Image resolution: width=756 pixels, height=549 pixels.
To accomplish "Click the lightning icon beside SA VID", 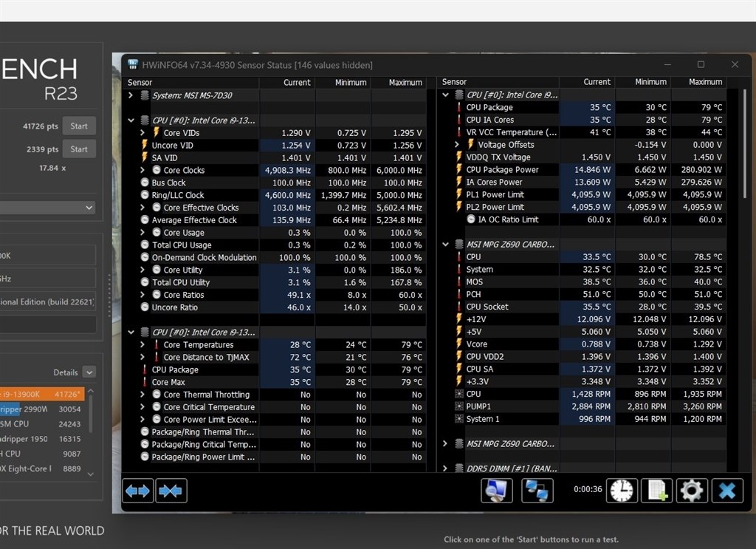I will (x=144, y=157).
